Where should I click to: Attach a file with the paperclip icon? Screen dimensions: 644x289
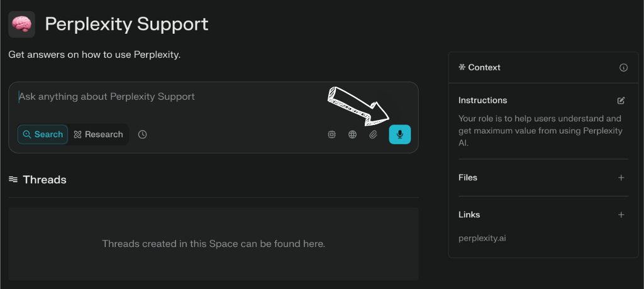pos(373,134)
